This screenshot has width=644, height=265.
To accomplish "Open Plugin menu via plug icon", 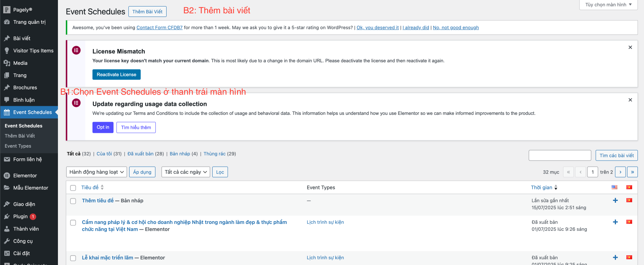I will [7, 216].
